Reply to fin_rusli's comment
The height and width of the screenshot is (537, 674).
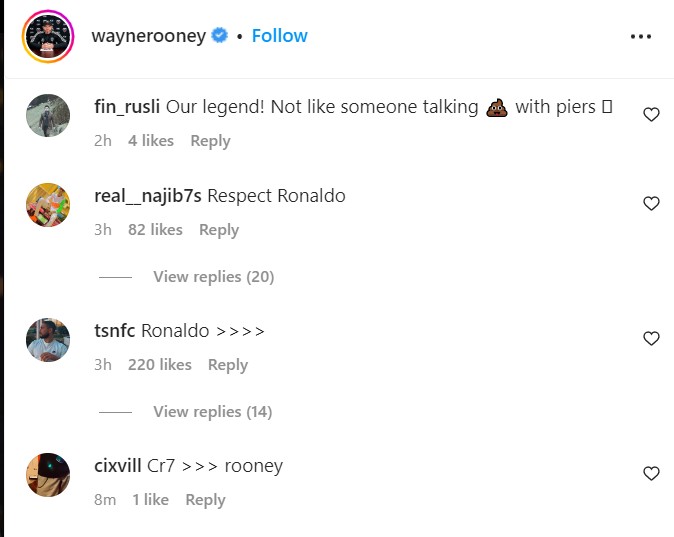211,141
